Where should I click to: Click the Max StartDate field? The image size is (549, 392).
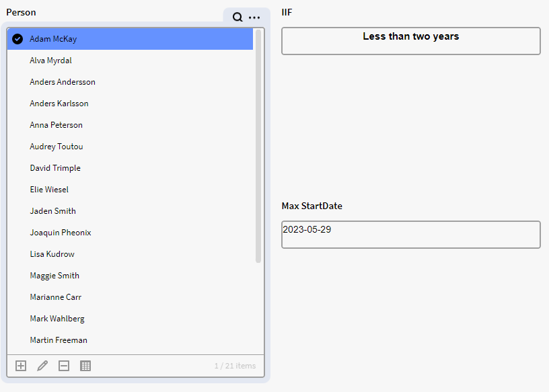[411, 235]
